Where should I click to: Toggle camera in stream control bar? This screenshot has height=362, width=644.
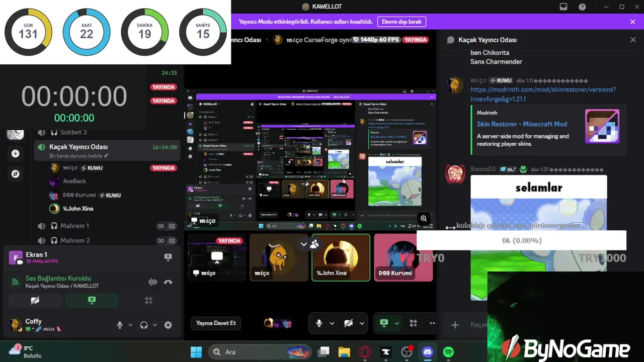(348, 323)
